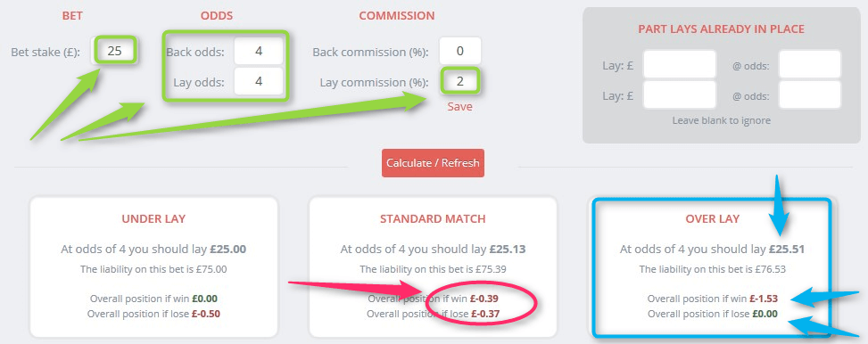
Task: Focus the Lay odds input box
Action: [259, 82]
